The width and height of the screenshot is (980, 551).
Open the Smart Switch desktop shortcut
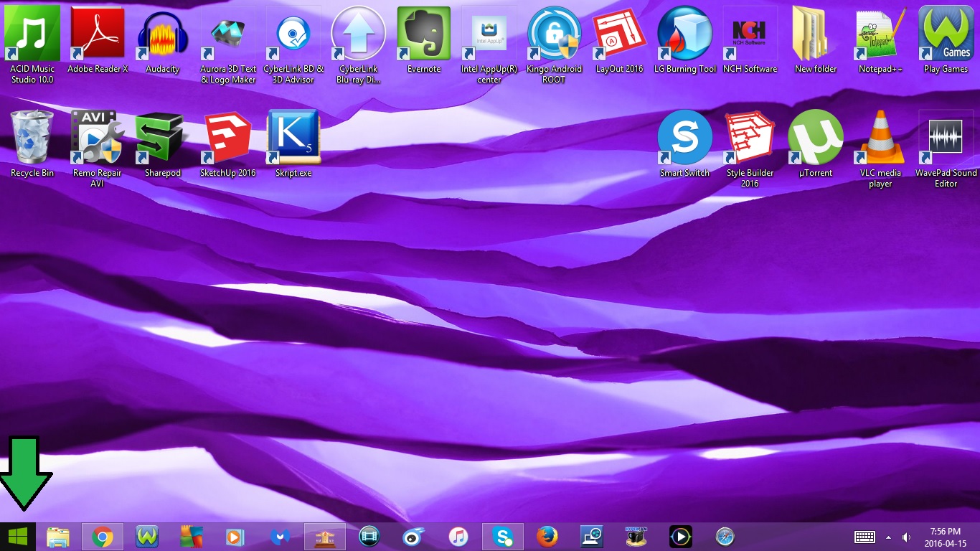[685, 144]
